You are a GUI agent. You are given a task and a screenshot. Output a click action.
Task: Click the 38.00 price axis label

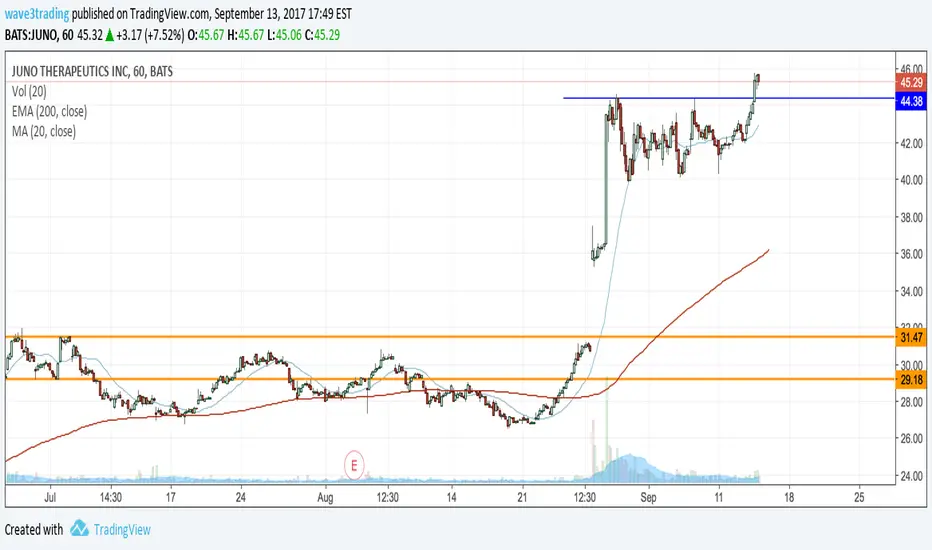click(911, 218)
